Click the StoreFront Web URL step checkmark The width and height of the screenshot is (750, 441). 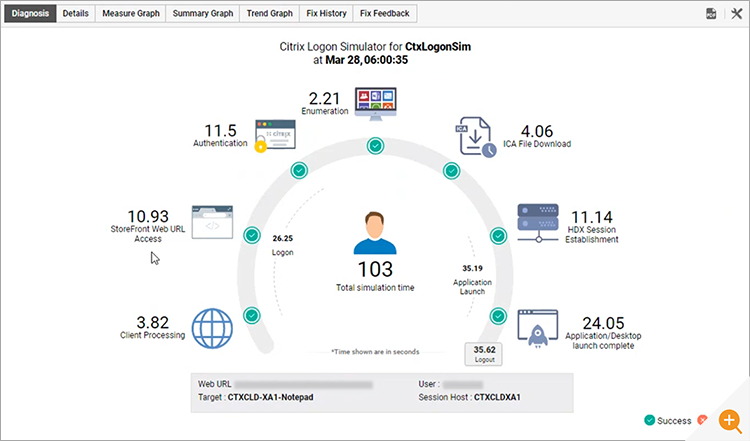coord(252,235)
